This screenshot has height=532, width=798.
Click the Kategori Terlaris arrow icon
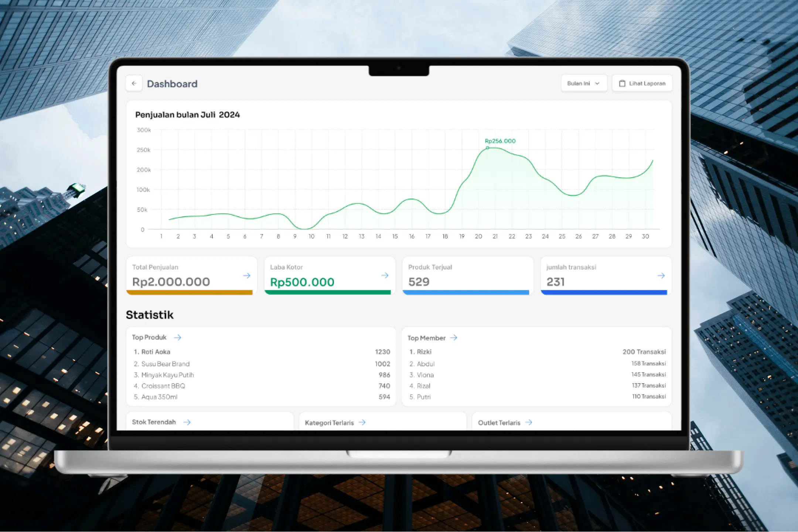pyautogui.click(x=362, y=422)
